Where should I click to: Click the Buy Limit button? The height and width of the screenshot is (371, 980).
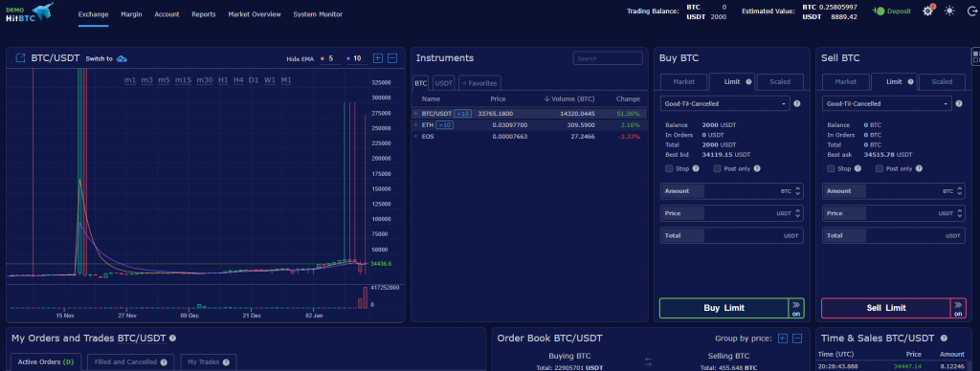[724, 308]
